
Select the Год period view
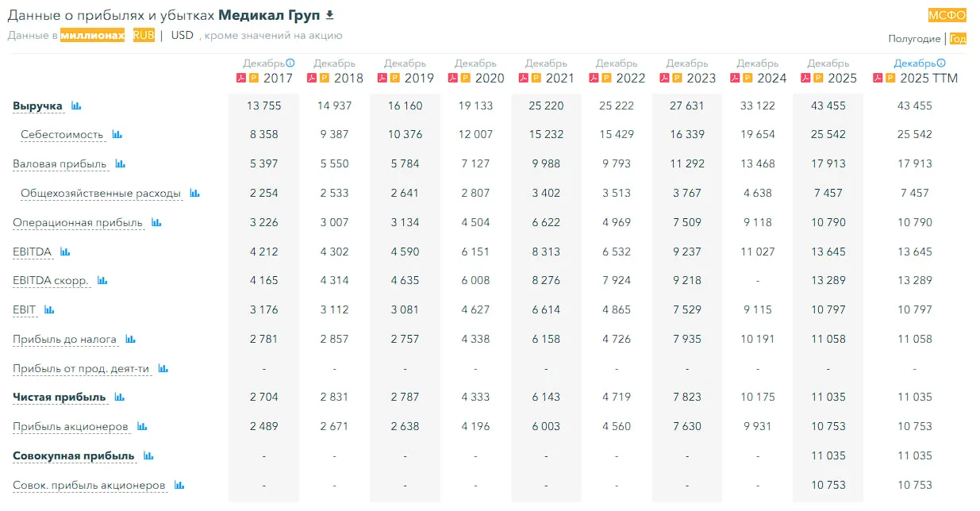(958, 39)
